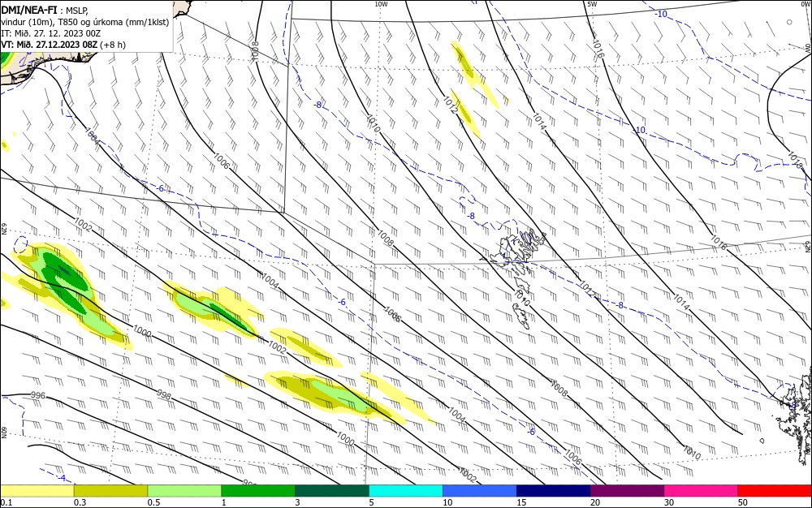The width and height of the screenshot is (812, 508).
Task: Pick the dark teal 3–5 legend swatch
Action: coord(332,490)
